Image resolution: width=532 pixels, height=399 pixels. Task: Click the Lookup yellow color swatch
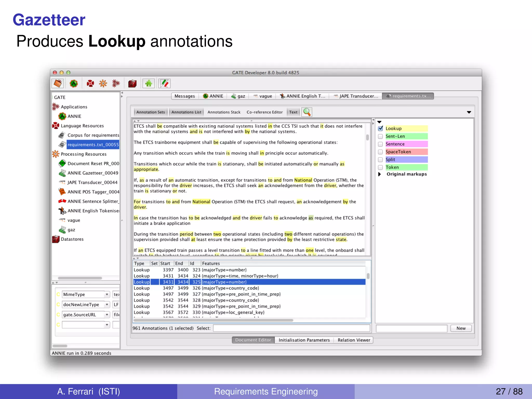(x=407, y=128)
